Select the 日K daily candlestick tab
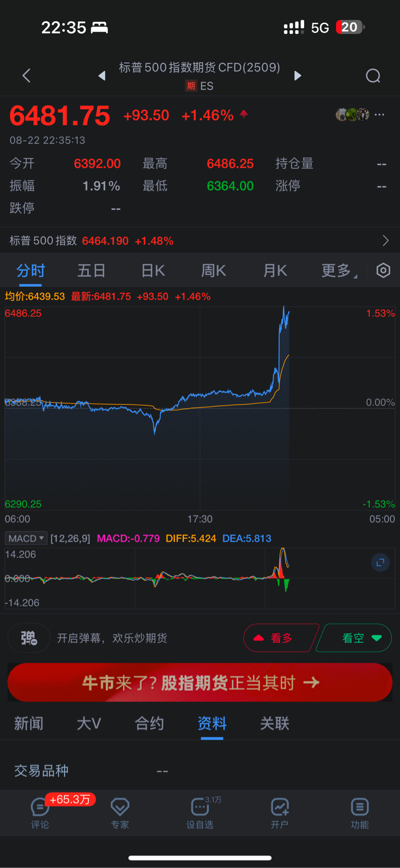400x868 pixels. [153, 271]
